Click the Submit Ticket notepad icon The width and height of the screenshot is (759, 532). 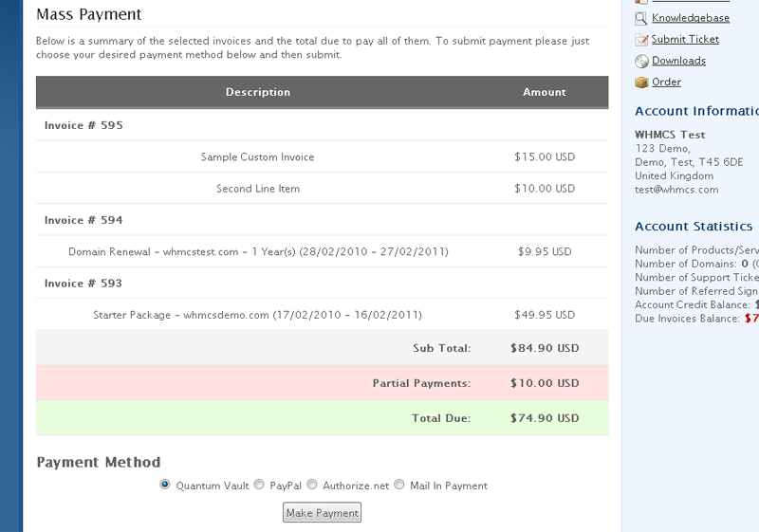click(x=641, y=40)
